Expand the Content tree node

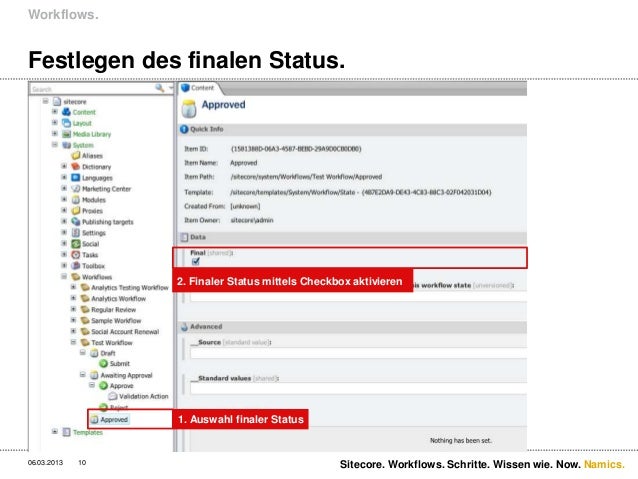(55, 112)
